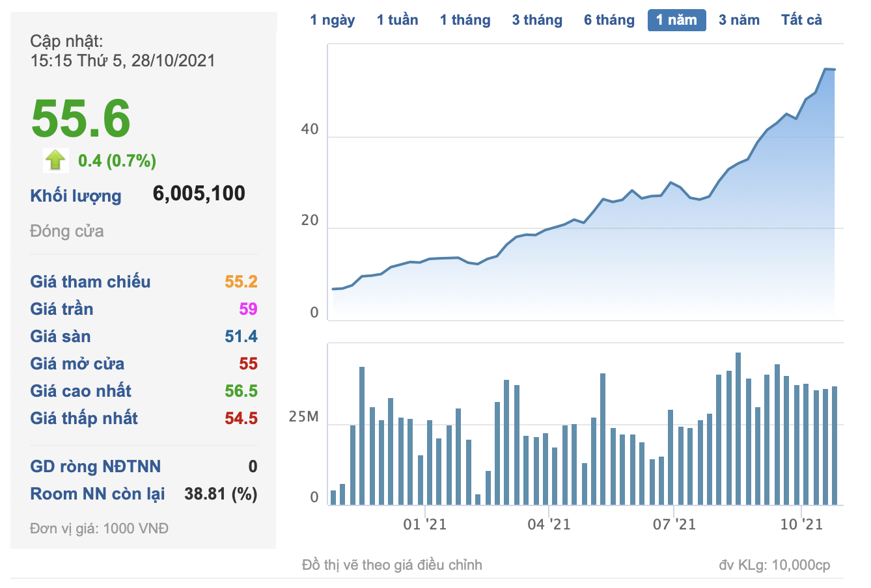Click "Room NN còn lại" label
The image size is (871, 588).
[x=98, y=494]
